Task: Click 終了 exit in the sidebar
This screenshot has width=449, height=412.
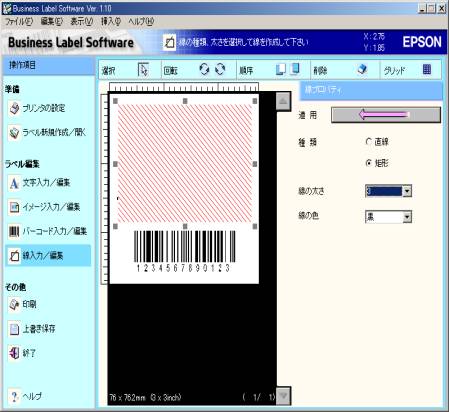Action: point(22,353)
